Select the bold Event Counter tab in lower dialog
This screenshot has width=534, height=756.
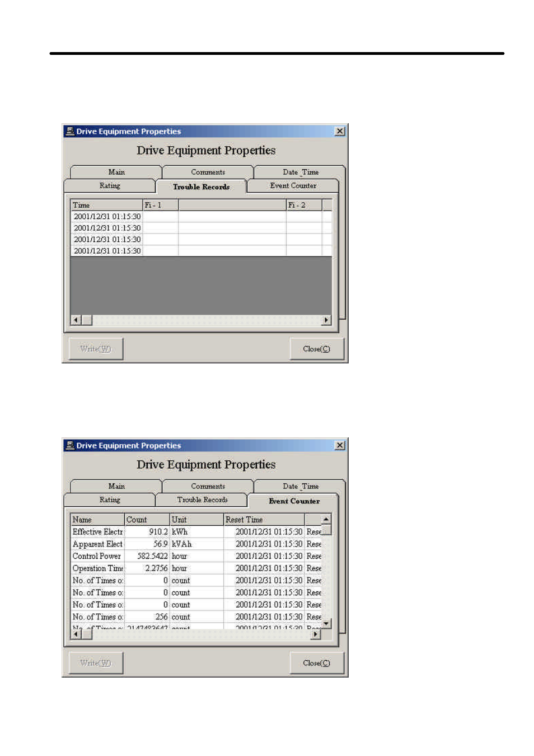point(293,501)
